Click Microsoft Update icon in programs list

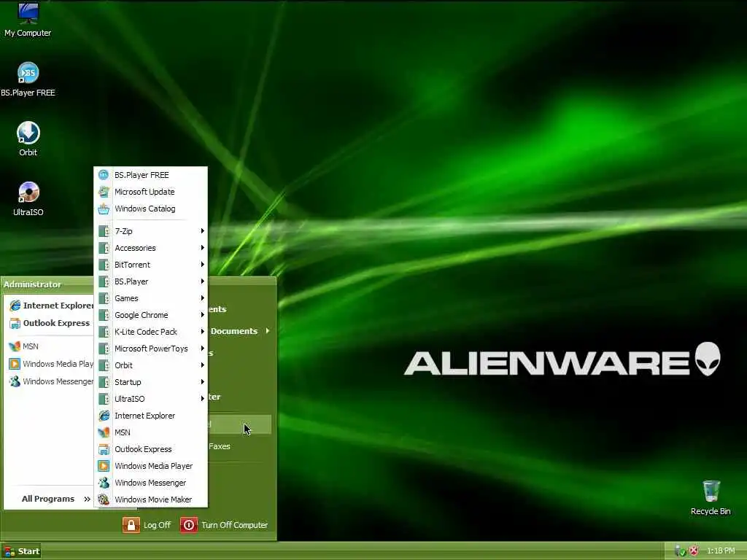(x=104, y=192)
